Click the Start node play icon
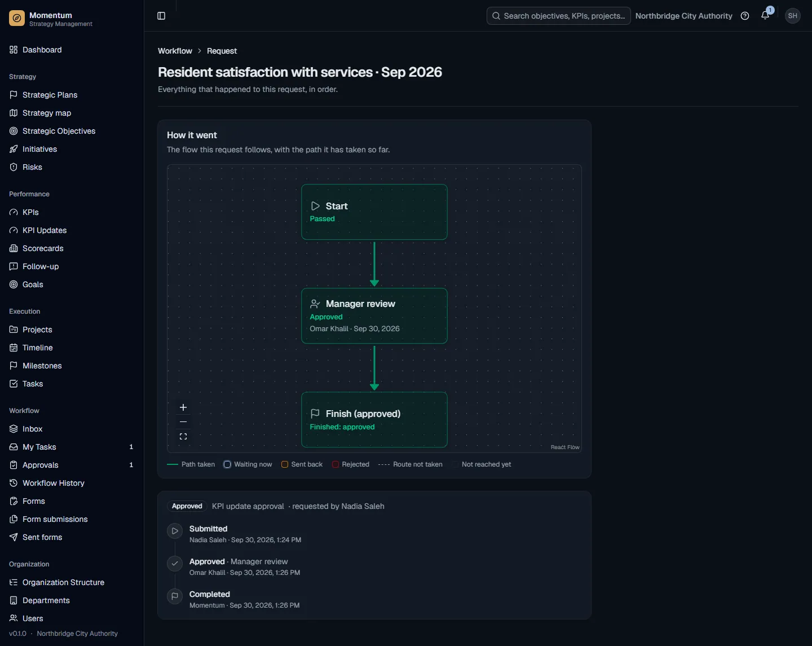Screen dimensions: 812x646 point(315,206)
